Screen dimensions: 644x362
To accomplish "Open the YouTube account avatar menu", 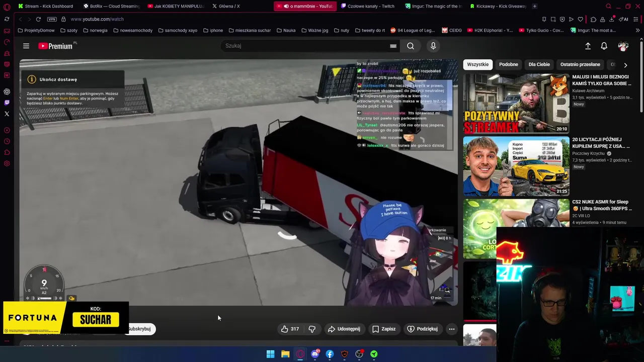I will [623, 46].
